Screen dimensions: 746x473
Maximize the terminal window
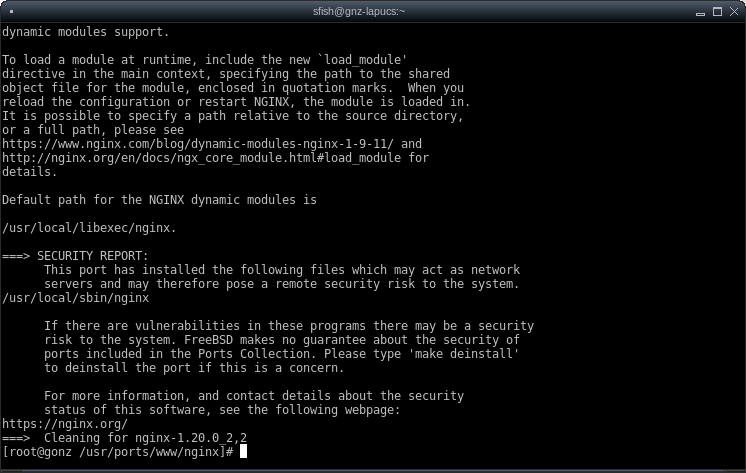pos(717,11)
